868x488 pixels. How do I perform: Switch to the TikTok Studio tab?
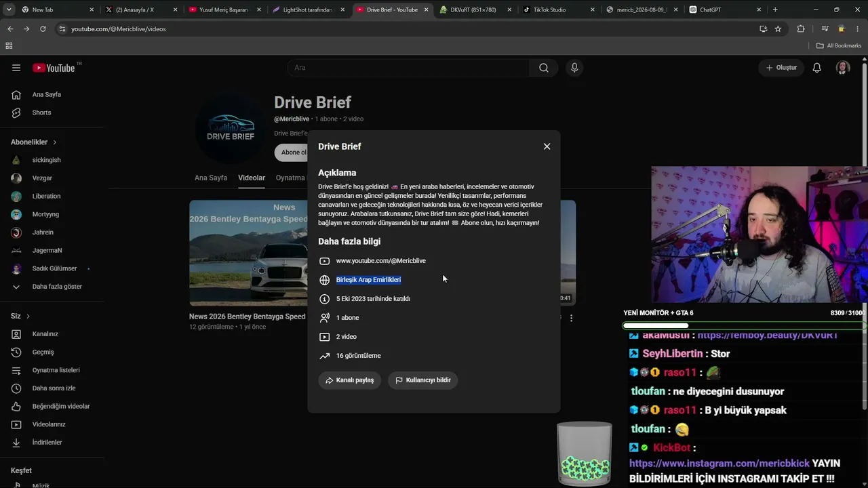[x=559, y=10]
